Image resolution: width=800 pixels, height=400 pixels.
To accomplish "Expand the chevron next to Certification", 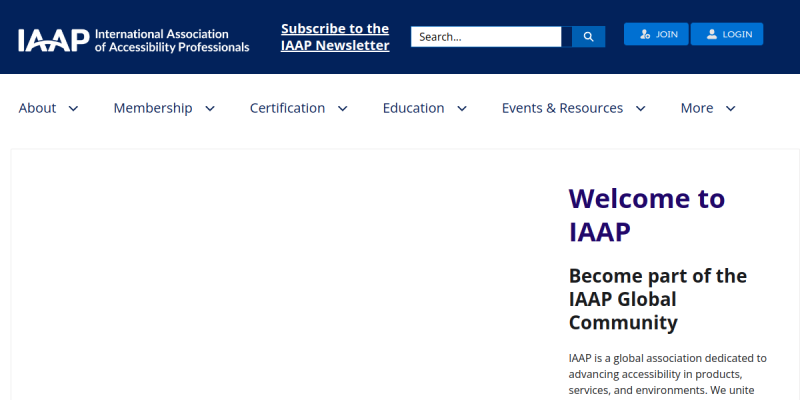I will pyautogui.click(x=343, y=108).
